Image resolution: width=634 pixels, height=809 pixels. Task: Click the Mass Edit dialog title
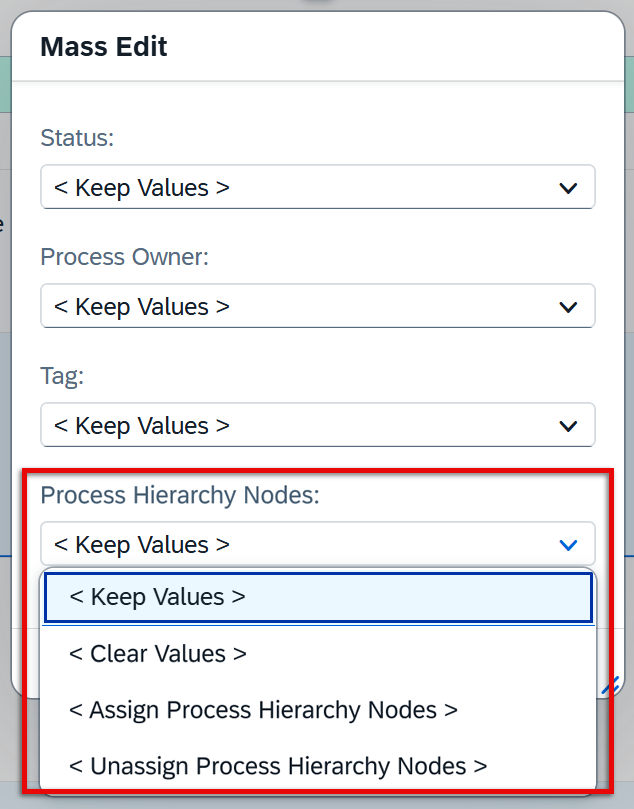pyautogui.click(x=104, y=46)
